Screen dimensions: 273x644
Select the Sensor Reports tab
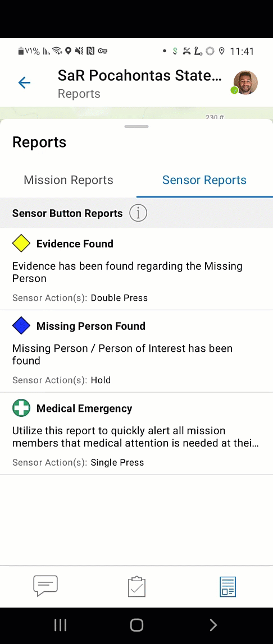(204, 180)
